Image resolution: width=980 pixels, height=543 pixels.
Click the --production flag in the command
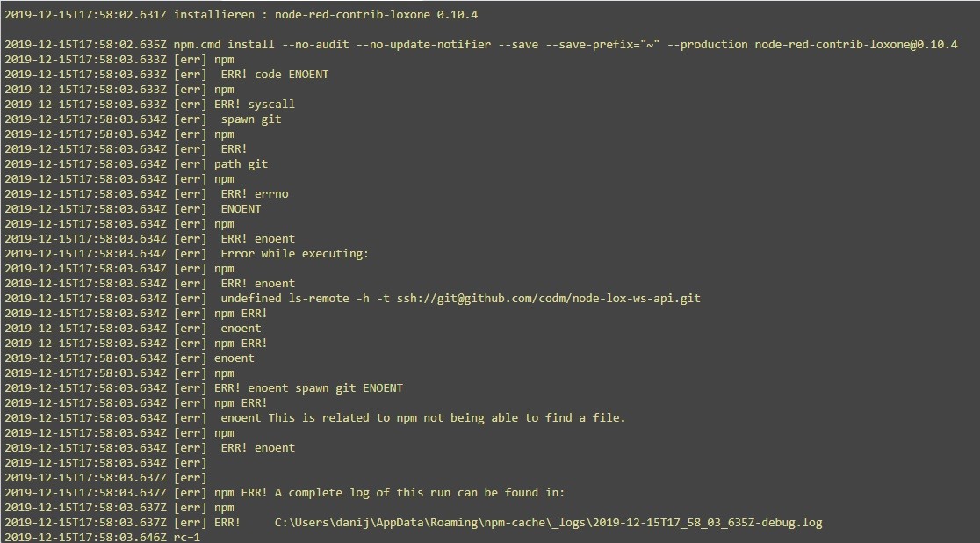[x=708, y=45]
